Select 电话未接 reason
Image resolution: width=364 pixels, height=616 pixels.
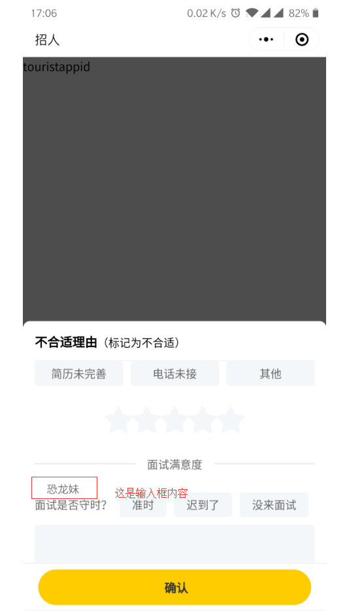coord(174,373)
